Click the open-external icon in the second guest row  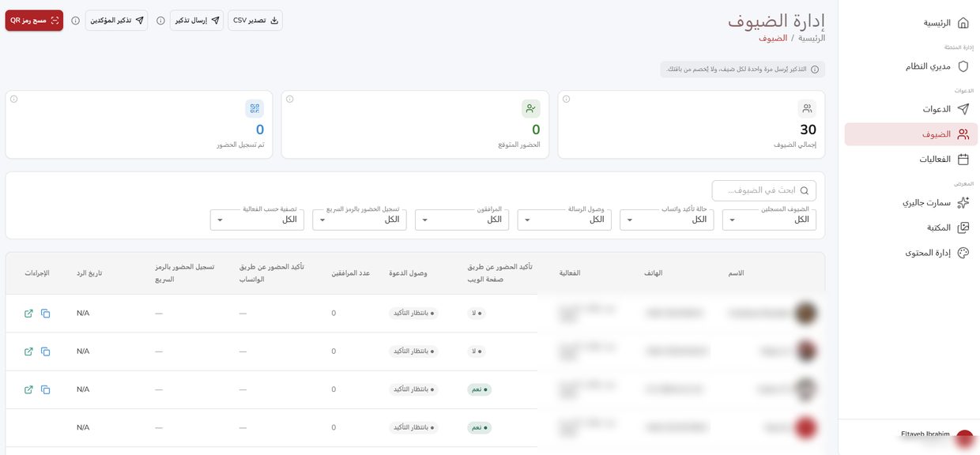click(28, 352)
